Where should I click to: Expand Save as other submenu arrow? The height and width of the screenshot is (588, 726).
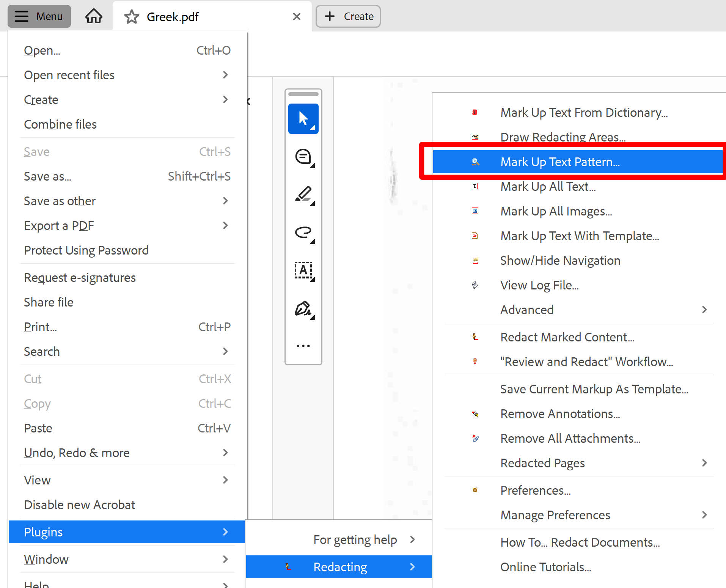225,201
